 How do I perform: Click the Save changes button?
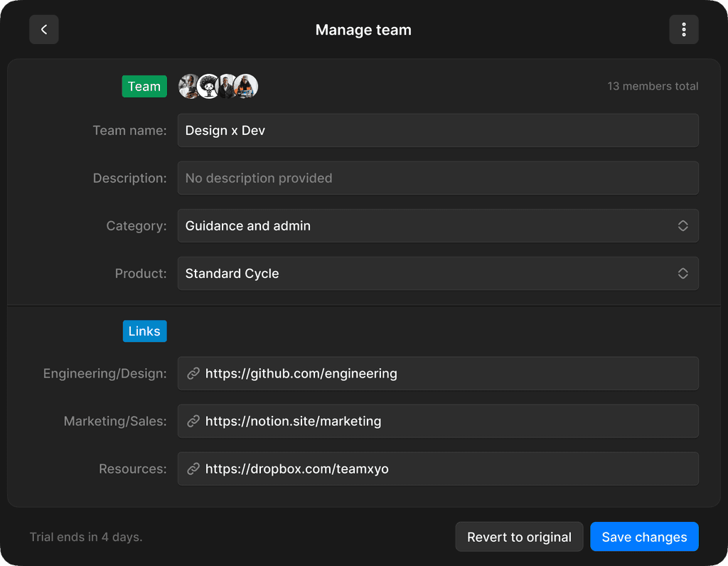(644, 537)
